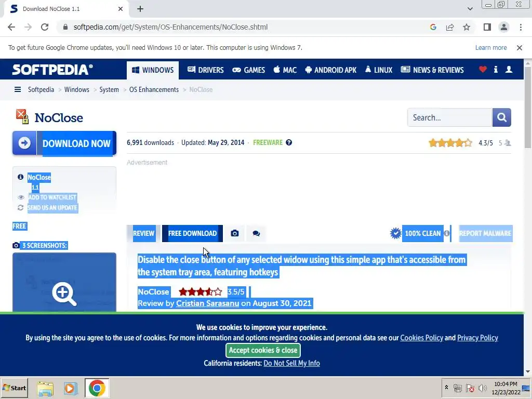Screen dimensions: 532x399
Task: Click the red heart icon
Action: tap(483, 70)
